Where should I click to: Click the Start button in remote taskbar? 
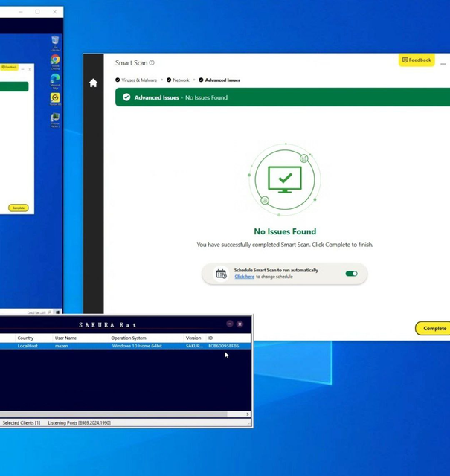[x=57, y=312]
